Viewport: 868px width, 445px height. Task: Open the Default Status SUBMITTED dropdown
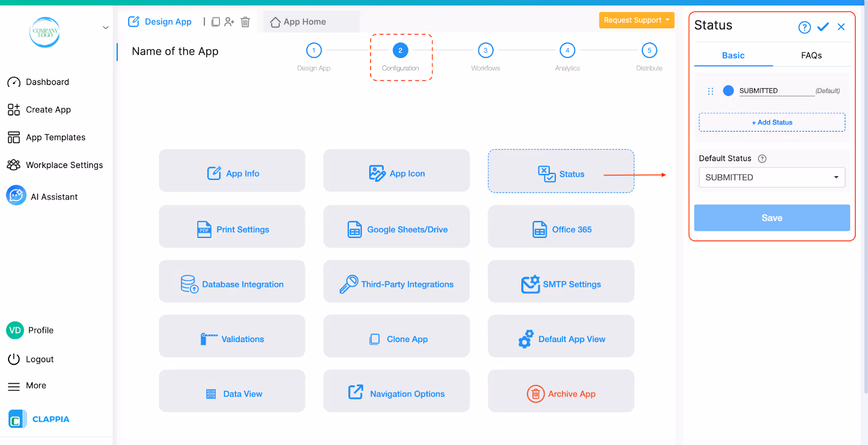tap(772, 177)
